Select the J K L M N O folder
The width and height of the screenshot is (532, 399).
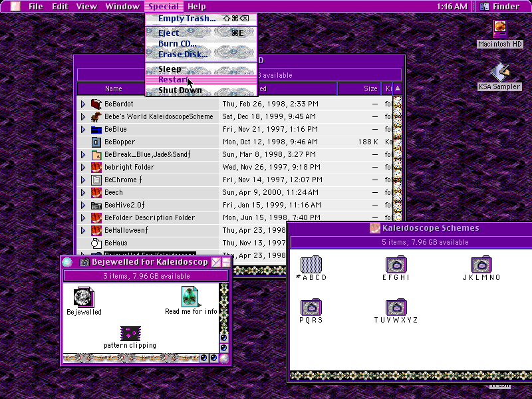pyautogui.click(x=481, y=264)
